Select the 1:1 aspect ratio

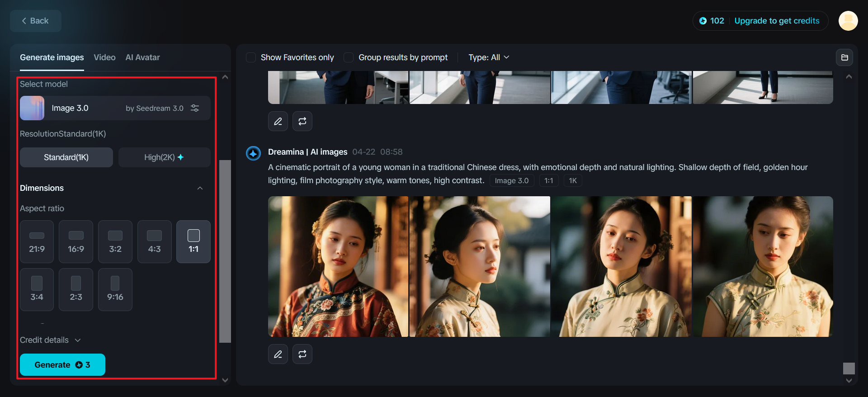193,241
